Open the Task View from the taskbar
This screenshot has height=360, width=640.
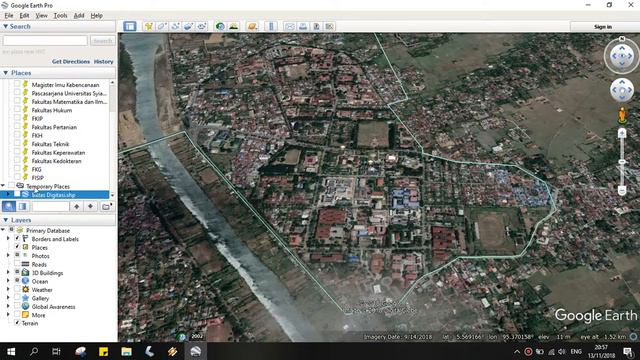coord(56,351)
